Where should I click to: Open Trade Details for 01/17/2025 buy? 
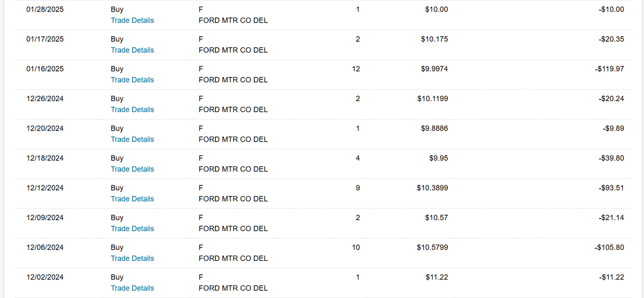[132, 50]
